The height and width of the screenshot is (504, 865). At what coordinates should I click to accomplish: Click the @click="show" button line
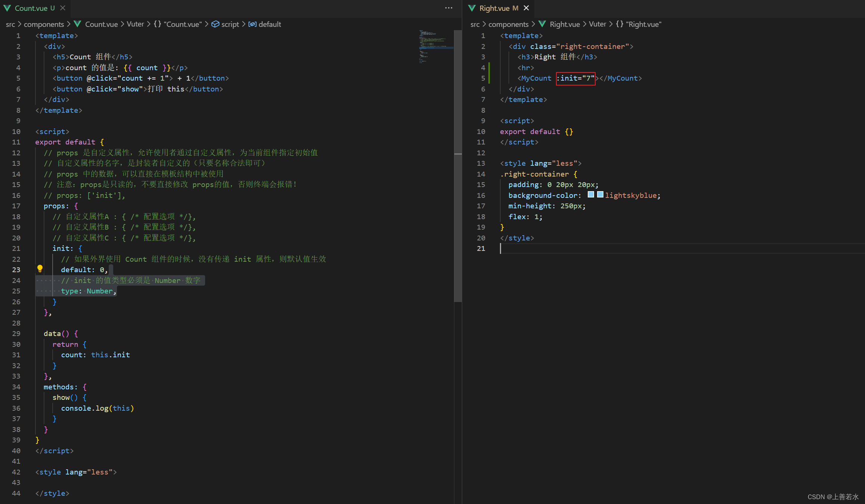click(138, 89)
